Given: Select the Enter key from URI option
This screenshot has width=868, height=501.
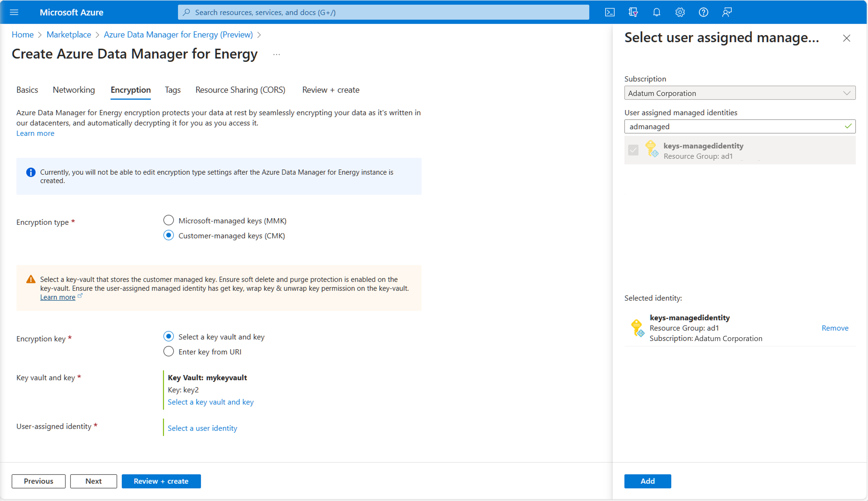Looking at the screenshot, I should [x=168, y=351].
